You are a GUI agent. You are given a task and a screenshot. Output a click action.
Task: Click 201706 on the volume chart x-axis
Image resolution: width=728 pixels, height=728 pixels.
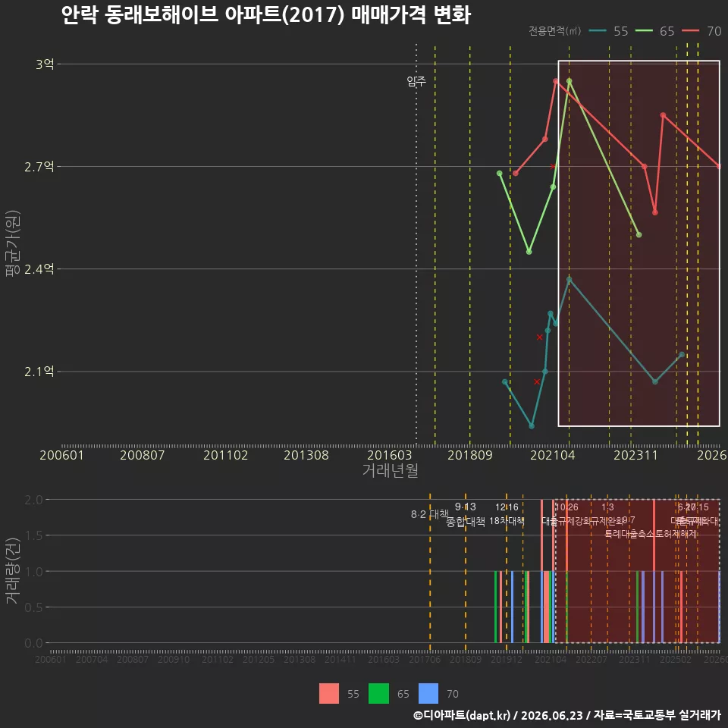(425, 659)
